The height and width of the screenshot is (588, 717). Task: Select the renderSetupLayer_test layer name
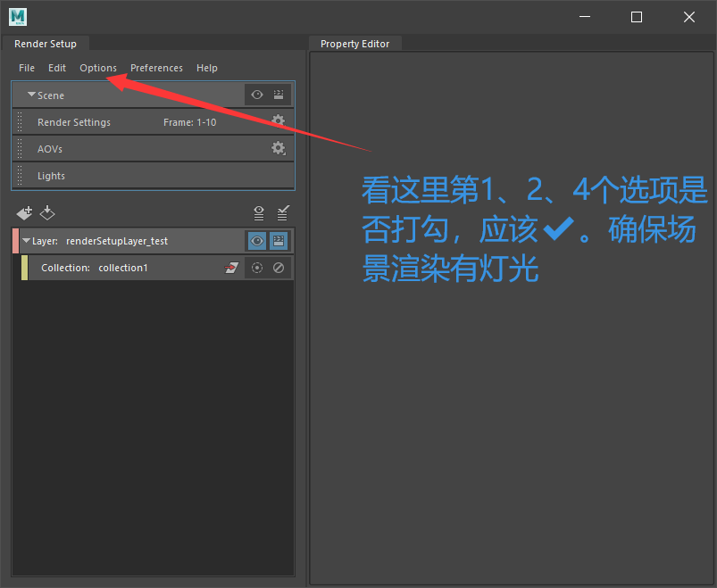117,241
